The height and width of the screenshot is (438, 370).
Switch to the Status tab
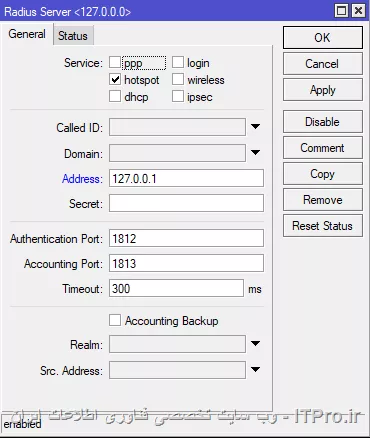point(73,35)
